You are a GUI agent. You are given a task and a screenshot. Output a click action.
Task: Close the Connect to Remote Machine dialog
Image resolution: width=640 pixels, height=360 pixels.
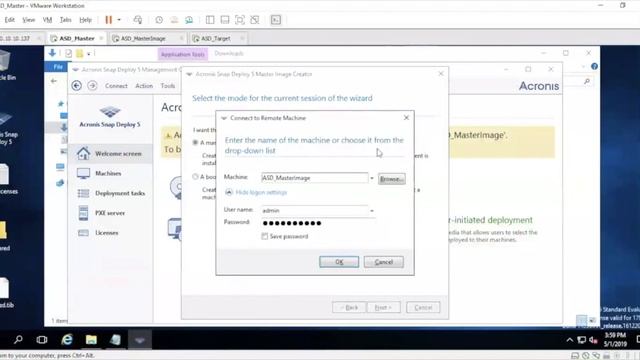point(406,118)
